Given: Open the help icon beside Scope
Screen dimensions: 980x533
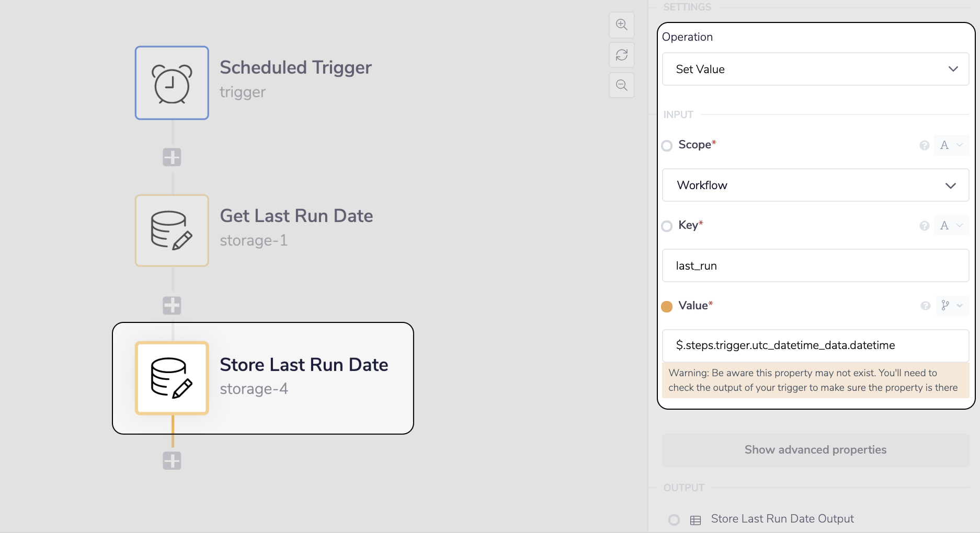Looking at the screenshot, I should (x=926, y=145).
